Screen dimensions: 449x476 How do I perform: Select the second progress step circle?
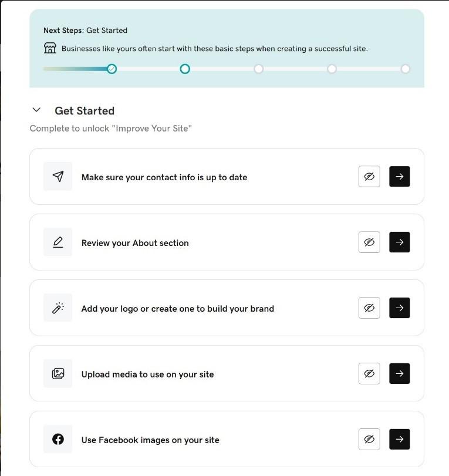185,69
